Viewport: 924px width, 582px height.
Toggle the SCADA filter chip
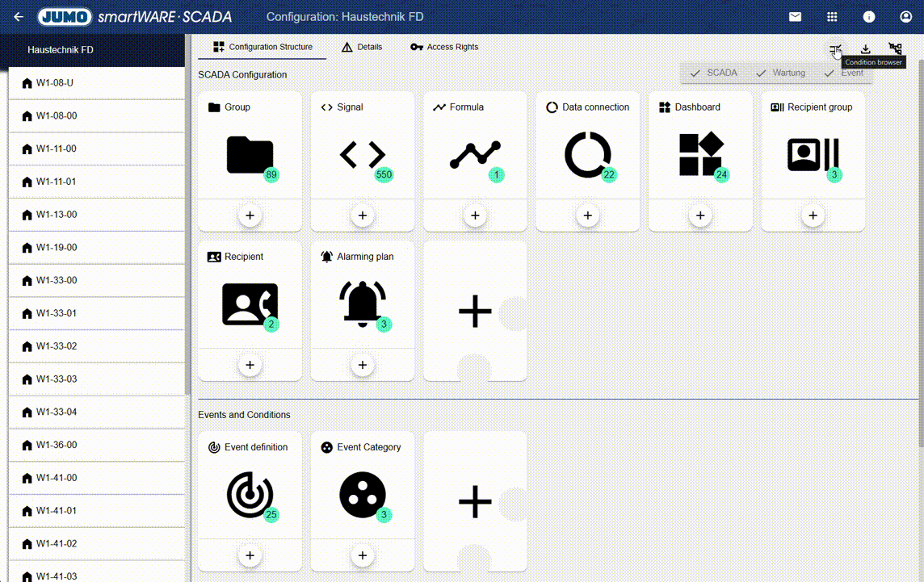[713, 73]
